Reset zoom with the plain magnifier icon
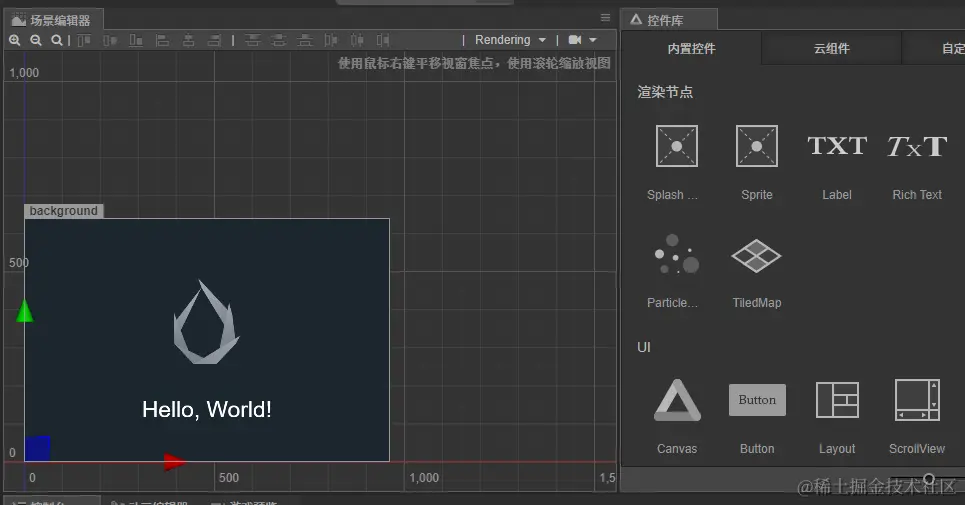 tap(57, 40)
